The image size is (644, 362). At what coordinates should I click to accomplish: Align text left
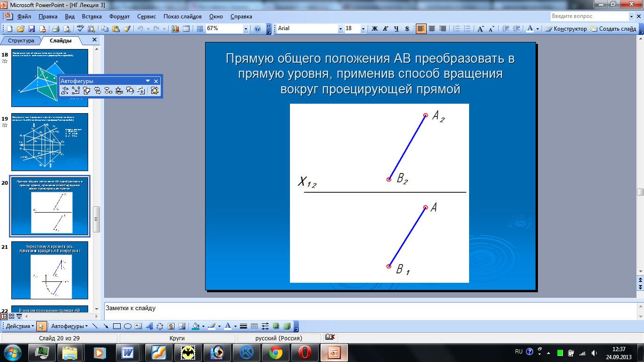421,29
